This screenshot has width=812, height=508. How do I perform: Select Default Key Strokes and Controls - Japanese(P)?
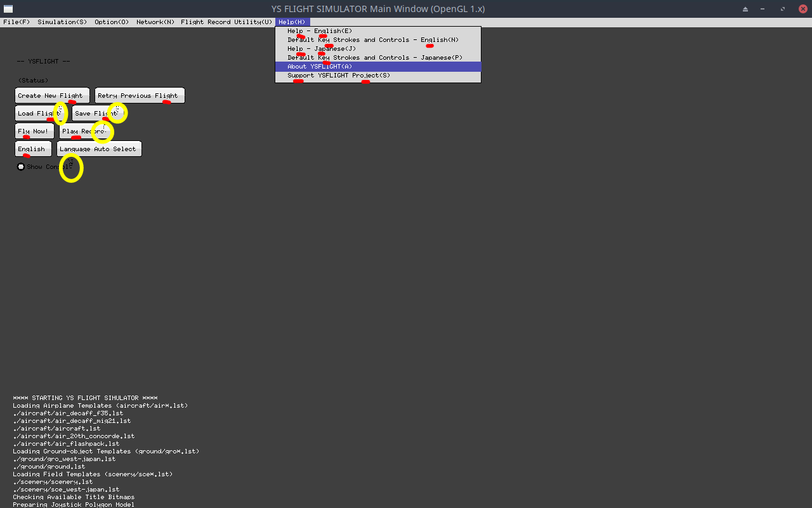point(378,58)
